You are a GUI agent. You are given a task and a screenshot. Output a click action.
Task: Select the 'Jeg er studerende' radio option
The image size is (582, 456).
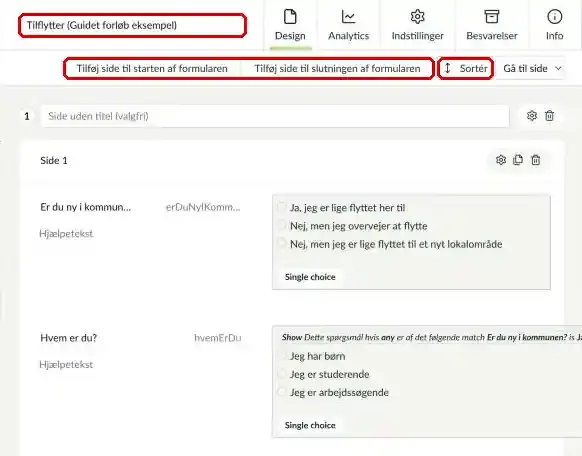pos(282,373)
